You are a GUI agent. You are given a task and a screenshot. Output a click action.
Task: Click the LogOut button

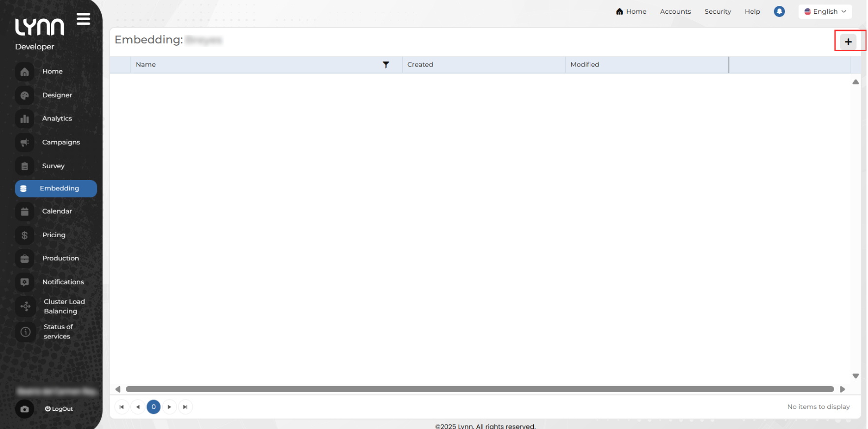click(59, 409)
